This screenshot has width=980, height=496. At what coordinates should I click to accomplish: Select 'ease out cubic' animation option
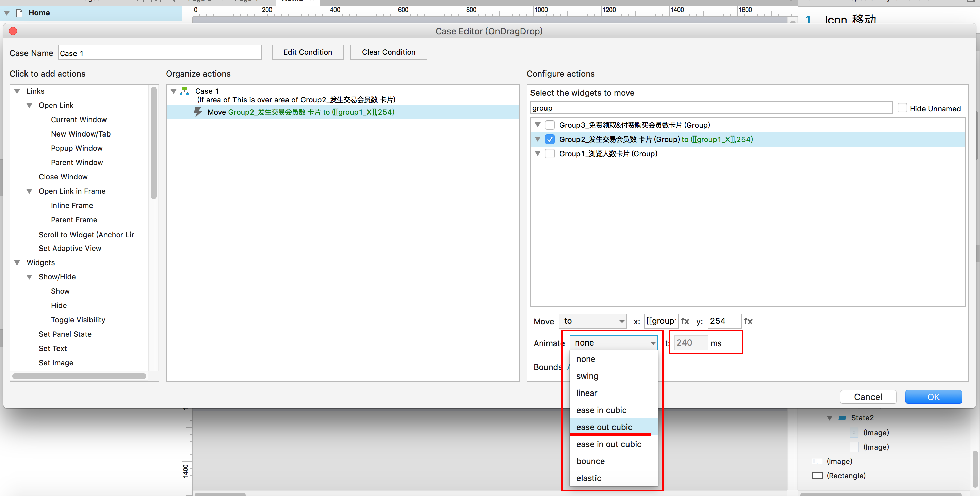(x=604, y=427)
